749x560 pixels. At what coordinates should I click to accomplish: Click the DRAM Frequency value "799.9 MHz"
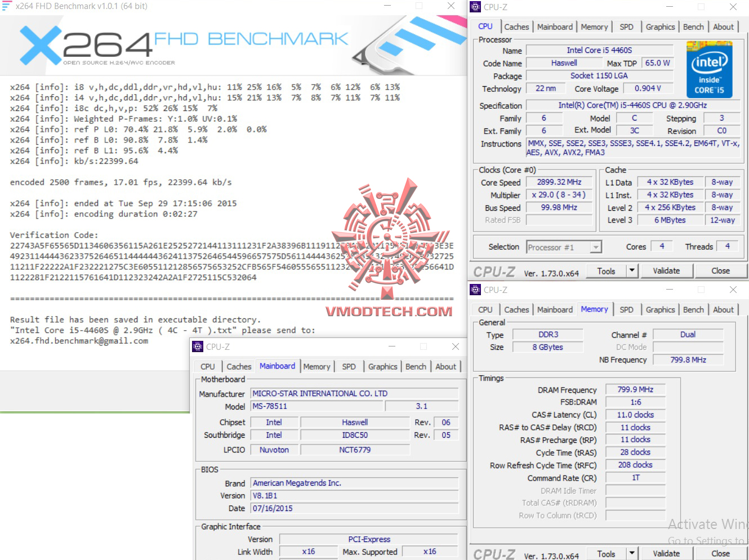pos(635,390)
